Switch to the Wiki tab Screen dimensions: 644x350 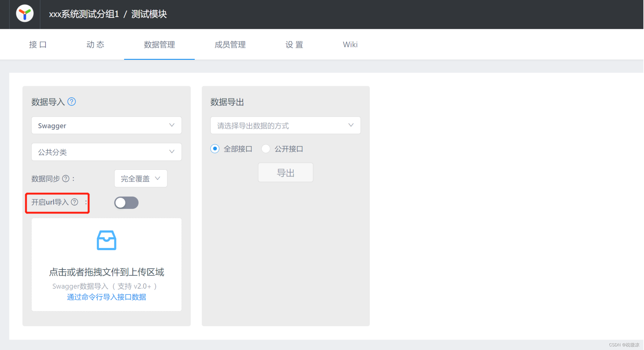(350, 45)
